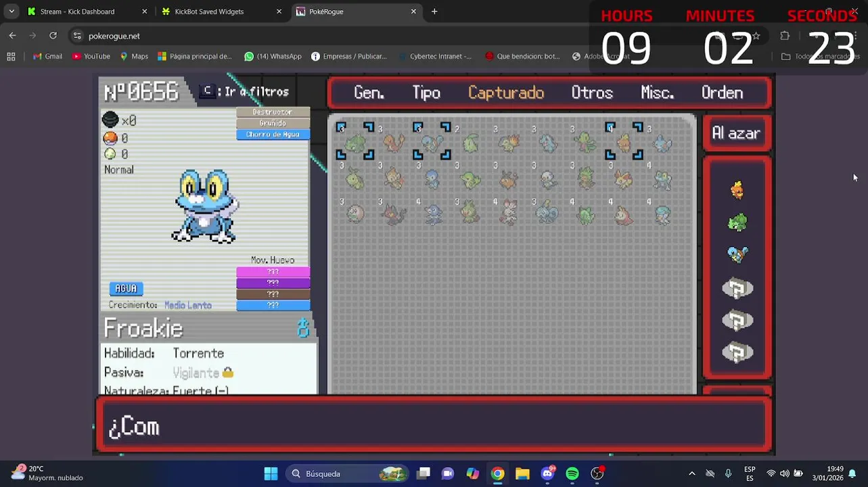Choose Snivy in the starter grid
The image size is (868, 487).
pos(470,179)
